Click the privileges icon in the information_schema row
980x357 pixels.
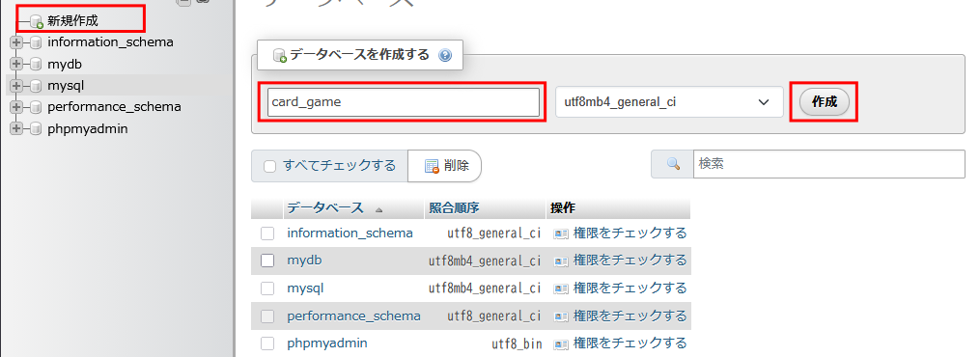pos(561,233)
